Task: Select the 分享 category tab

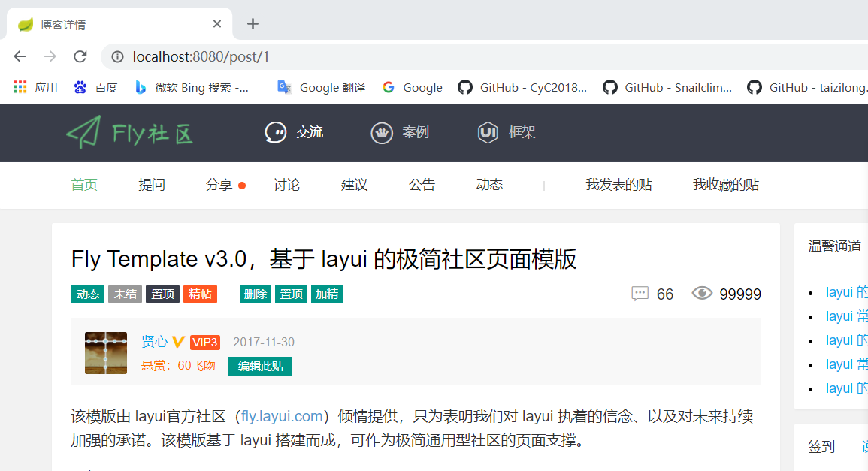Action: point(219,185)
